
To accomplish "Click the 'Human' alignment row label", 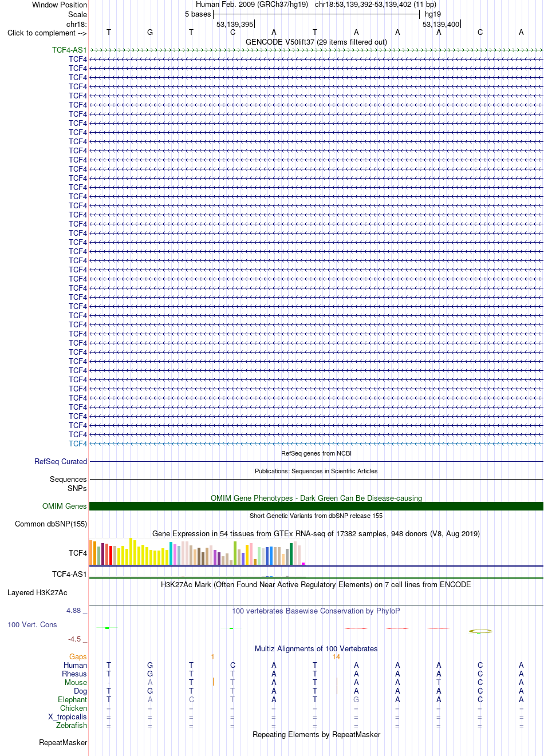I will (x=75, y=665).
